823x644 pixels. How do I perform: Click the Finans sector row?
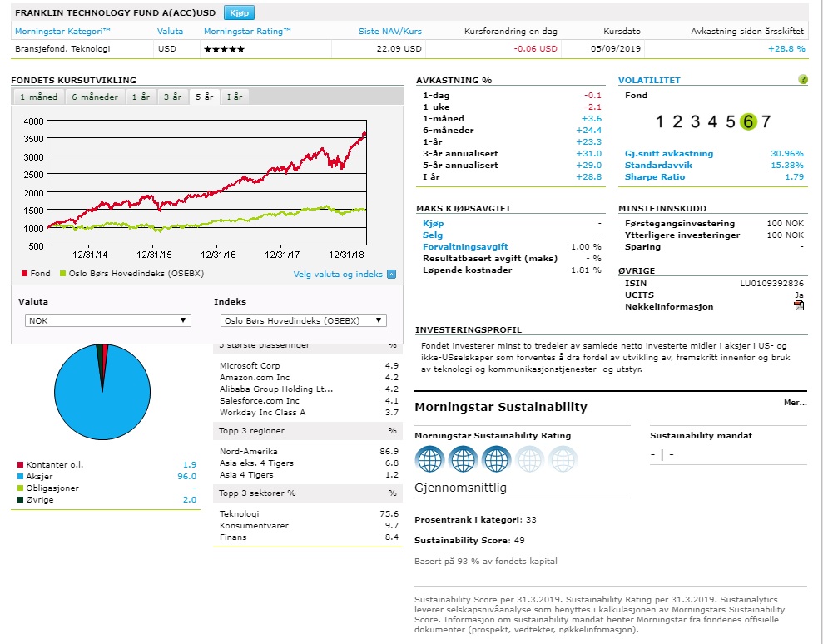(x=309, y=537)
